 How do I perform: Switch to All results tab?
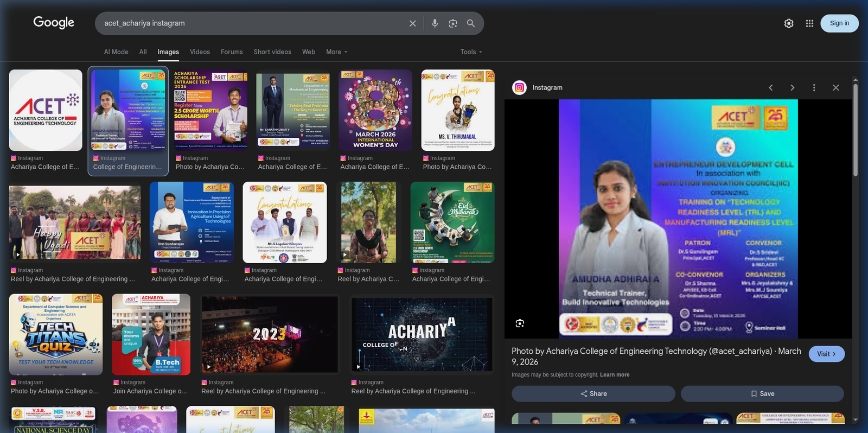143,52
